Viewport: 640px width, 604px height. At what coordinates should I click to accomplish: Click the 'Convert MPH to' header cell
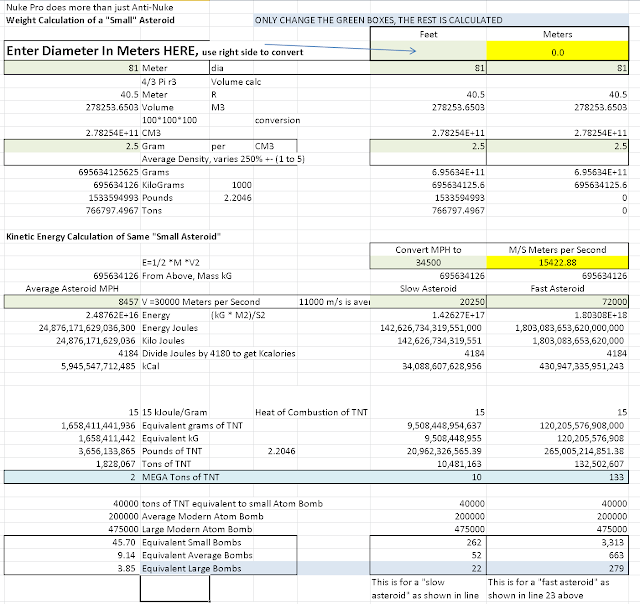point(428,249)
